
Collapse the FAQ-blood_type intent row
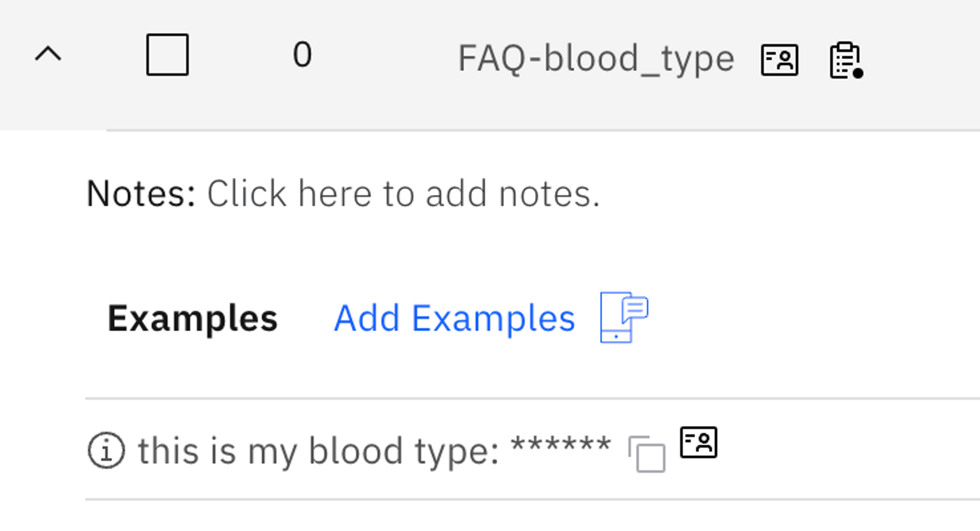pyautogui.click(x=48, y=54)
